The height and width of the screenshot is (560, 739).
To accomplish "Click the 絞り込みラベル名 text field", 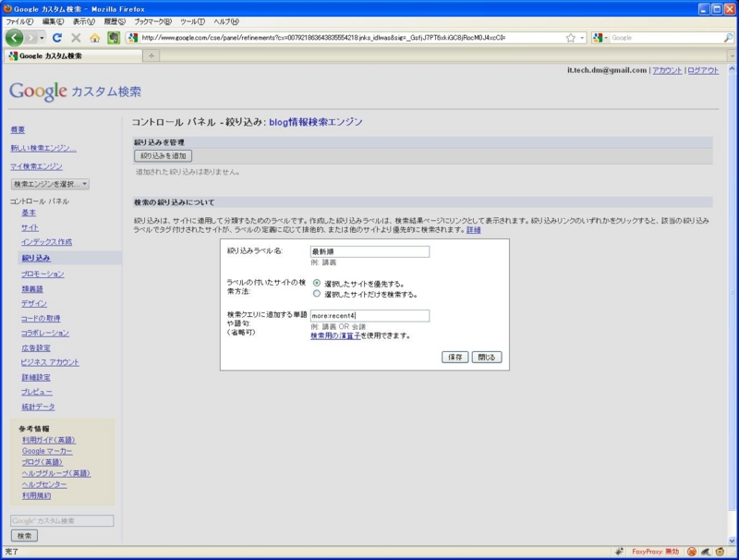I will tap(370, 251).
